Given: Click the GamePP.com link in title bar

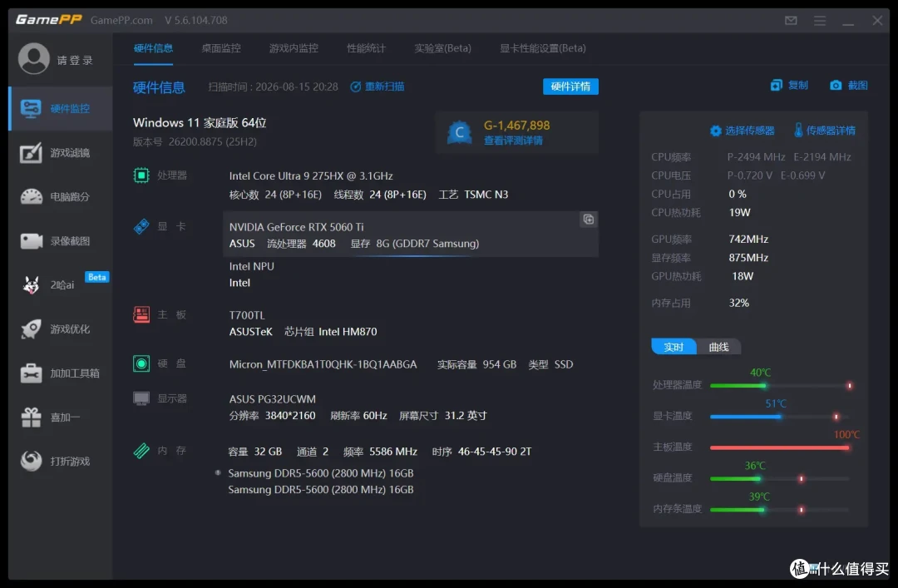Looking at the screenshot, I should click(121, 20).
